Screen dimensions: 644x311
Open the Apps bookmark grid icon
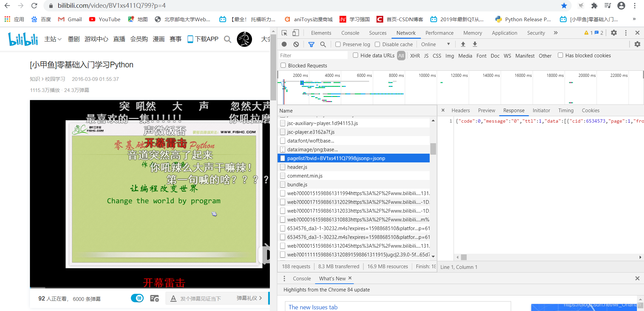point(7,19)
